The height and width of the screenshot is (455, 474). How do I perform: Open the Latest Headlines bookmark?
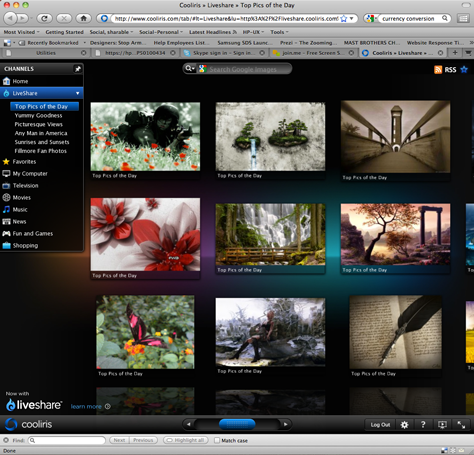click(x=213, y=32)
